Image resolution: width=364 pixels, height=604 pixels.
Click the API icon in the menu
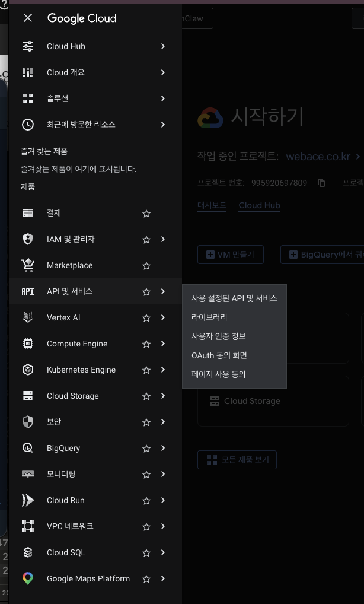[28, 291]
